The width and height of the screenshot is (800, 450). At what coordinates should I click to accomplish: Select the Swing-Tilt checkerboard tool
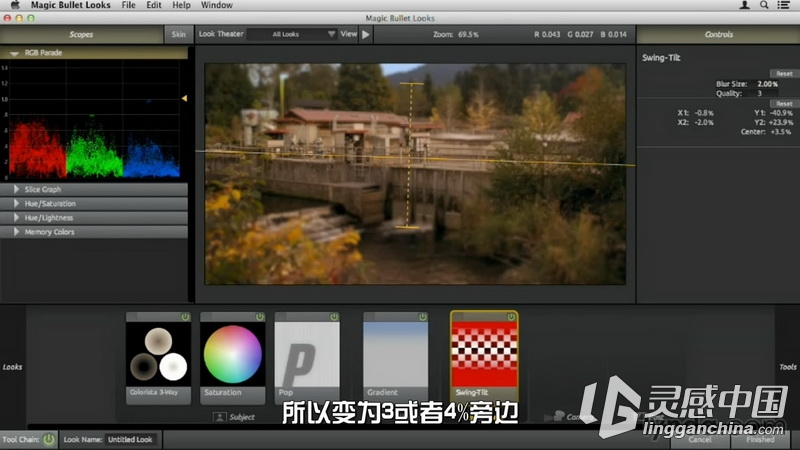click(x=484, y=357)
